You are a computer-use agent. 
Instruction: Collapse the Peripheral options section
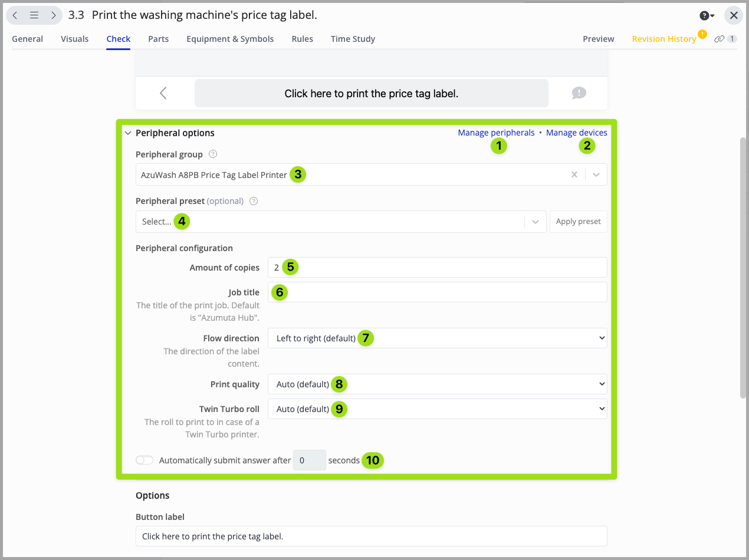click(x=128, y=133)
